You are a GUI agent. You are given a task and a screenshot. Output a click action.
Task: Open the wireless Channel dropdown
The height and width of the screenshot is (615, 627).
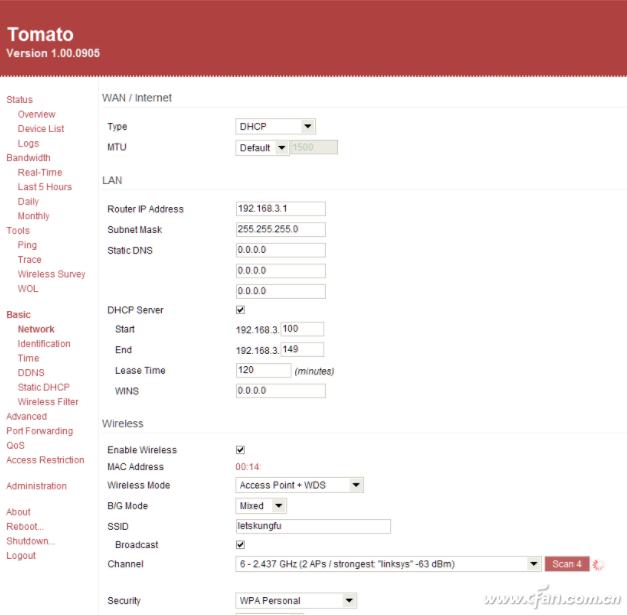pyautogui.click(x=388, y=564)
